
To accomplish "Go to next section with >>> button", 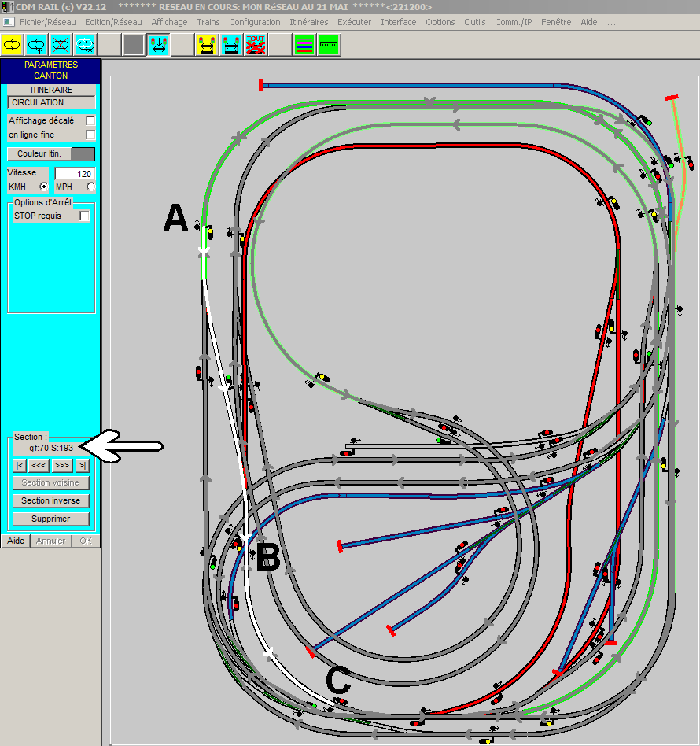I will (x=62, y=465).
